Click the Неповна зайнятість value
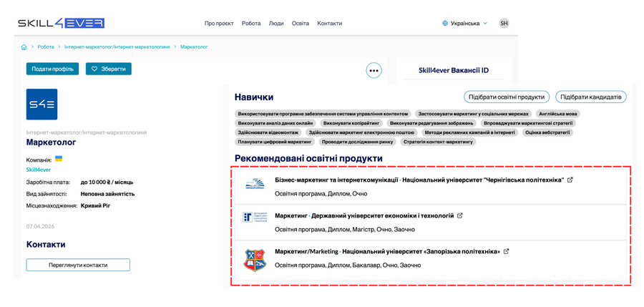 tap(107, 194)
